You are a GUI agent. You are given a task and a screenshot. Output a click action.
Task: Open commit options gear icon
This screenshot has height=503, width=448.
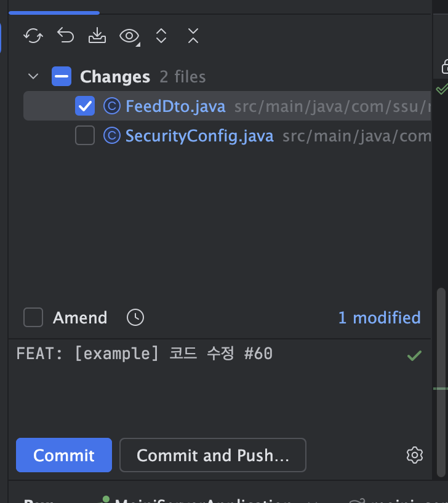tap(415, 455)
